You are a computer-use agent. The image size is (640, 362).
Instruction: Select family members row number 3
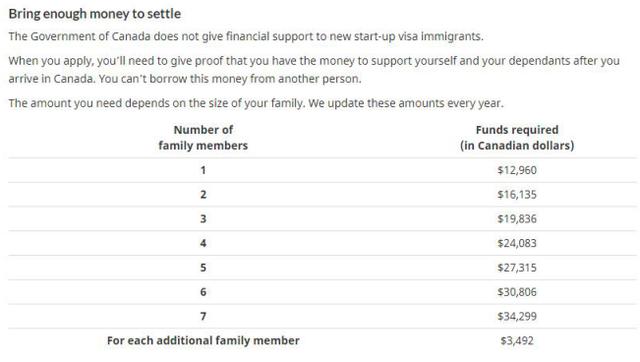tap(203, 219)
